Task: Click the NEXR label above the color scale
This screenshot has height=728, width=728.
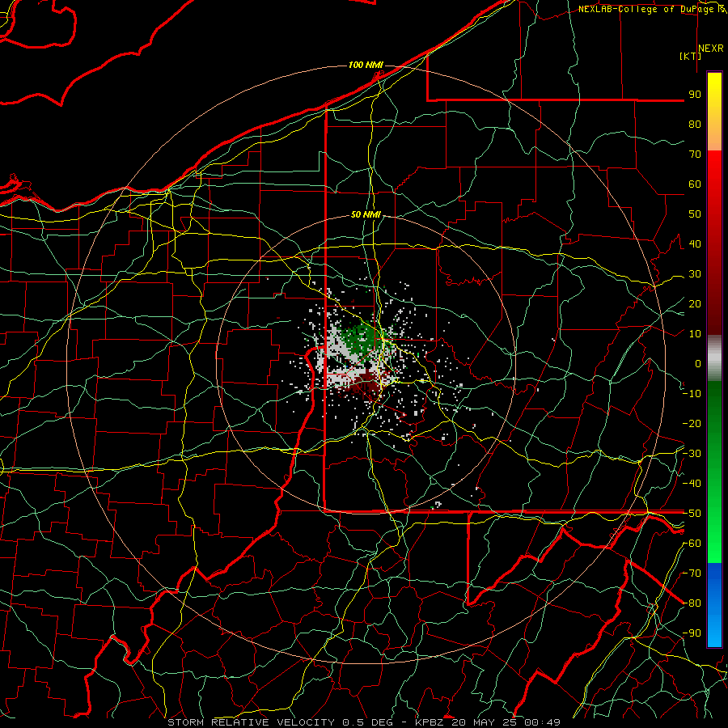Action: point(711,49)
